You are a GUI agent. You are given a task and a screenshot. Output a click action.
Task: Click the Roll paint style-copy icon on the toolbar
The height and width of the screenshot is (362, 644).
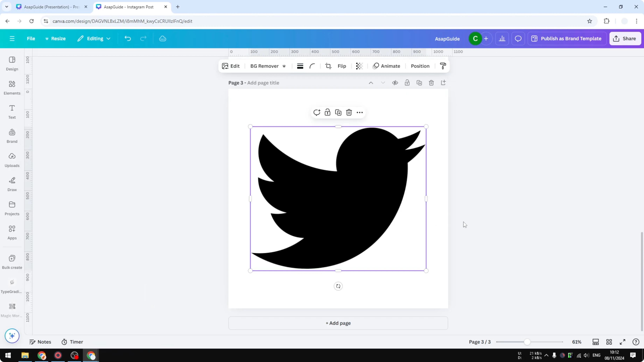(443, 66)
